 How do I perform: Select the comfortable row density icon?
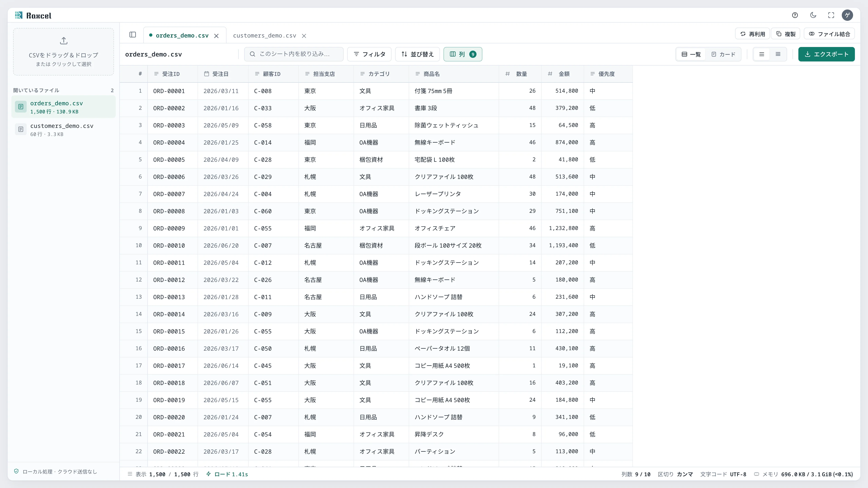coord(762,54)
